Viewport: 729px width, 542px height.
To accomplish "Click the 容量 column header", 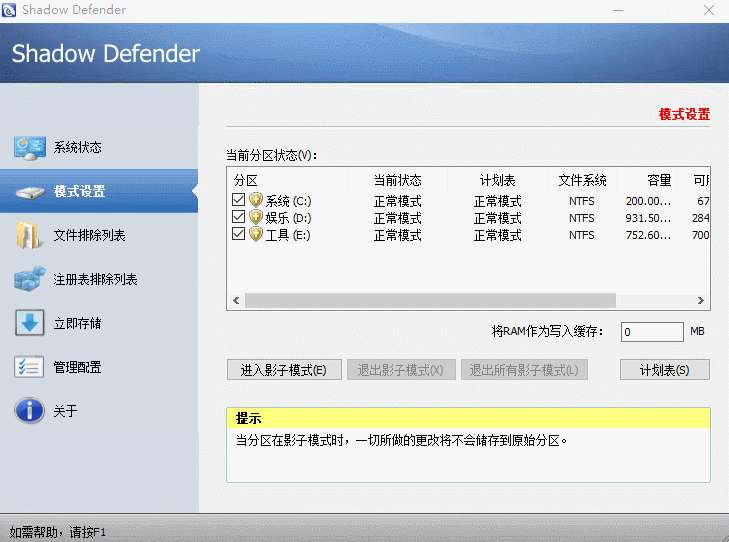I will point(648,180).
